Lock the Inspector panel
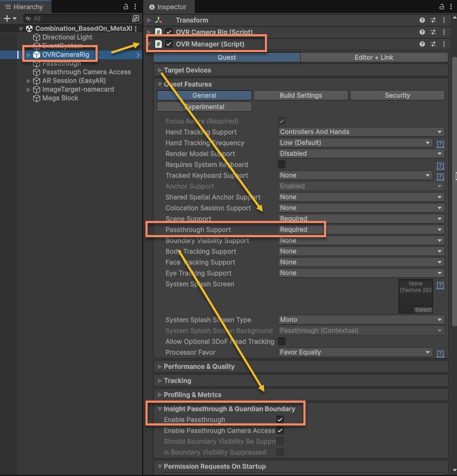457x476 pixels. tap(441, 7)
